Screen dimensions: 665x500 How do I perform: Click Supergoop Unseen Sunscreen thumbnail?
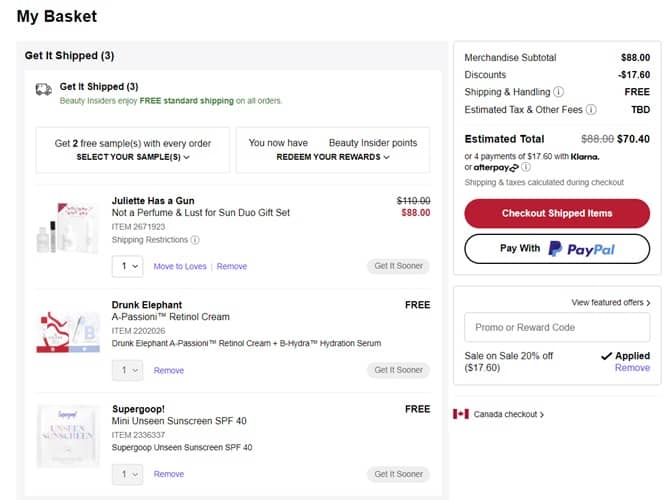68,437
